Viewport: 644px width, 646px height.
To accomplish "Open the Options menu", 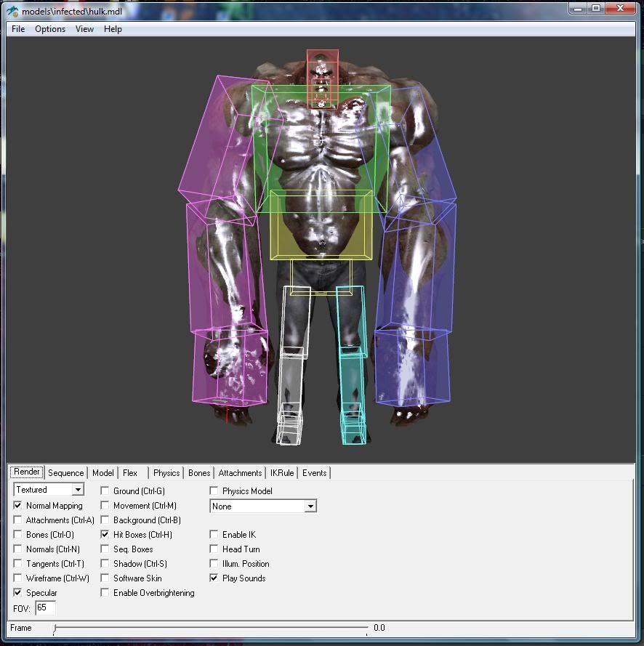I will [x=50, y=29].
